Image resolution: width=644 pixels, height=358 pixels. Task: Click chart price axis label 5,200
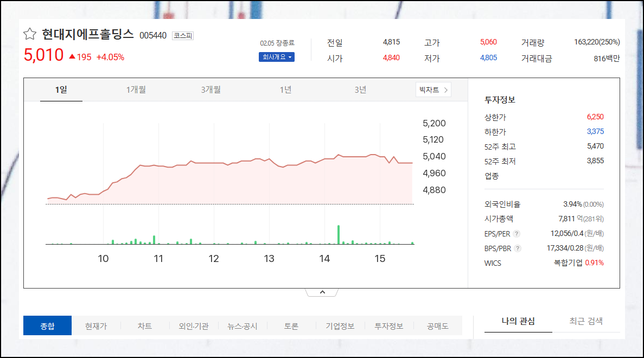click(434, 123)
